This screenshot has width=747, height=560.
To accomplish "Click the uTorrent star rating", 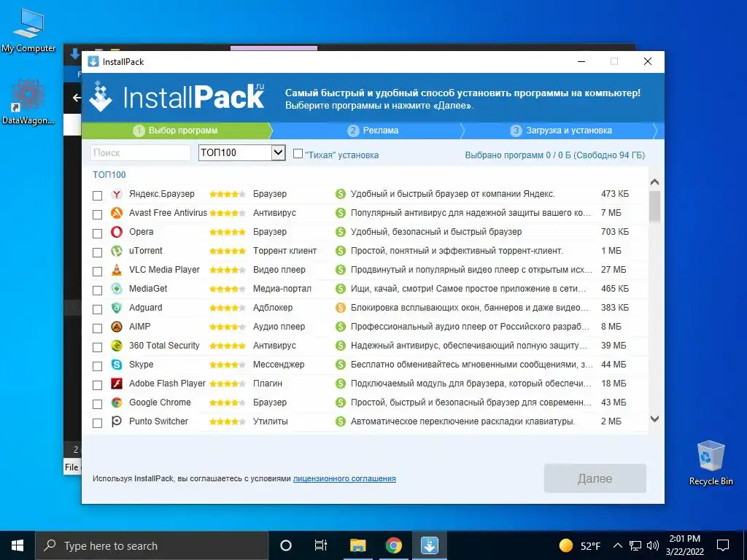I will 228,252.
